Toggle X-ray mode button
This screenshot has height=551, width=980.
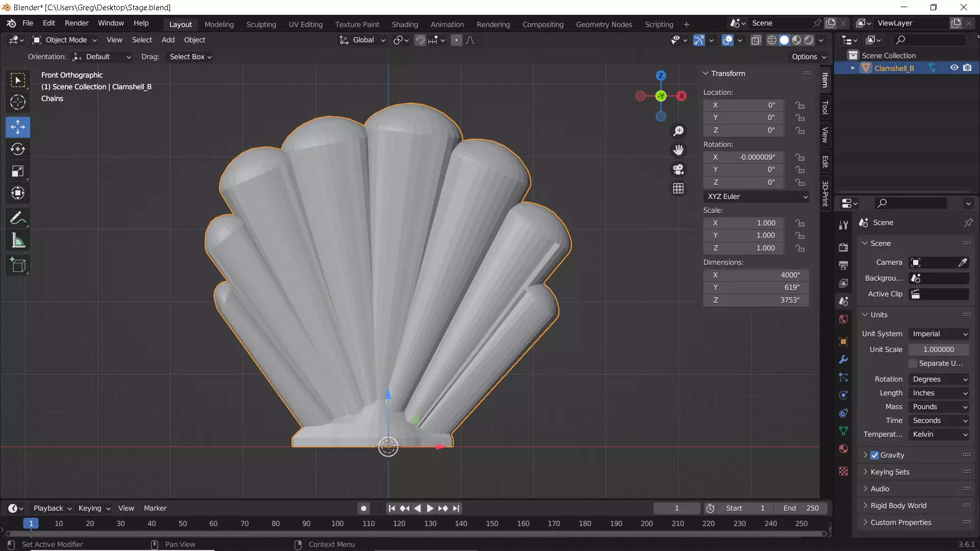[756, 40]
